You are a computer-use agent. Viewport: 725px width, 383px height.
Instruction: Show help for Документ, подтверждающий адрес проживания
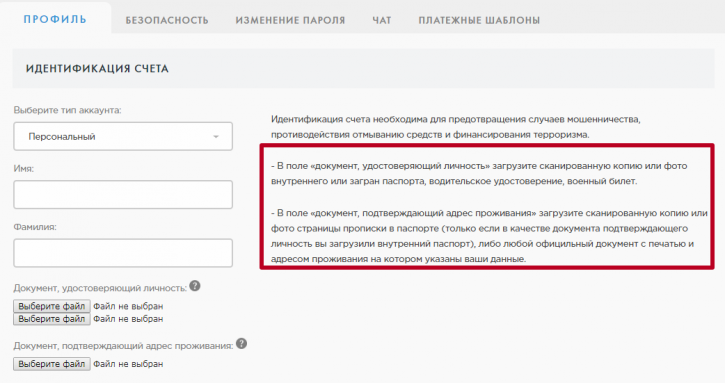241,344
